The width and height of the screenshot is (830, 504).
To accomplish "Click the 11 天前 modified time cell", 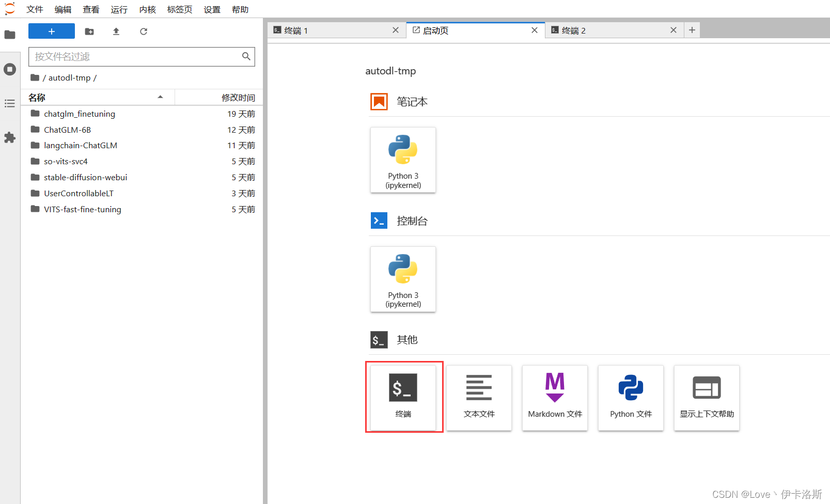I will tap(241, 146).
